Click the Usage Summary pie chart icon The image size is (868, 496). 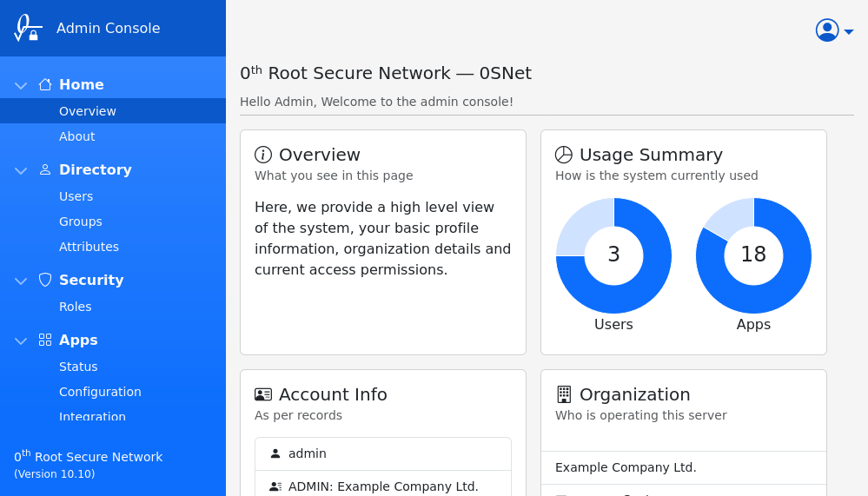click(564, 155)
